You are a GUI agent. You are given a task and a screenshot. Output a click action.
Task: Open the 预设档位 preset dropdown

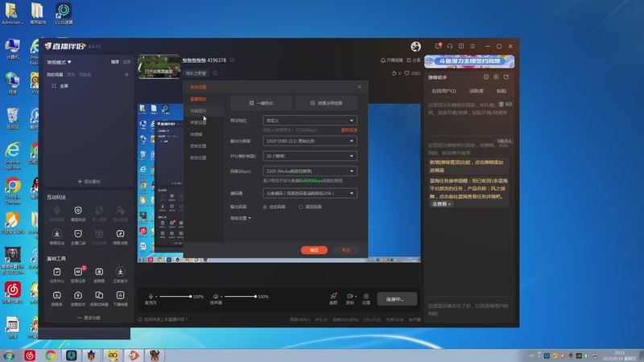310,121
